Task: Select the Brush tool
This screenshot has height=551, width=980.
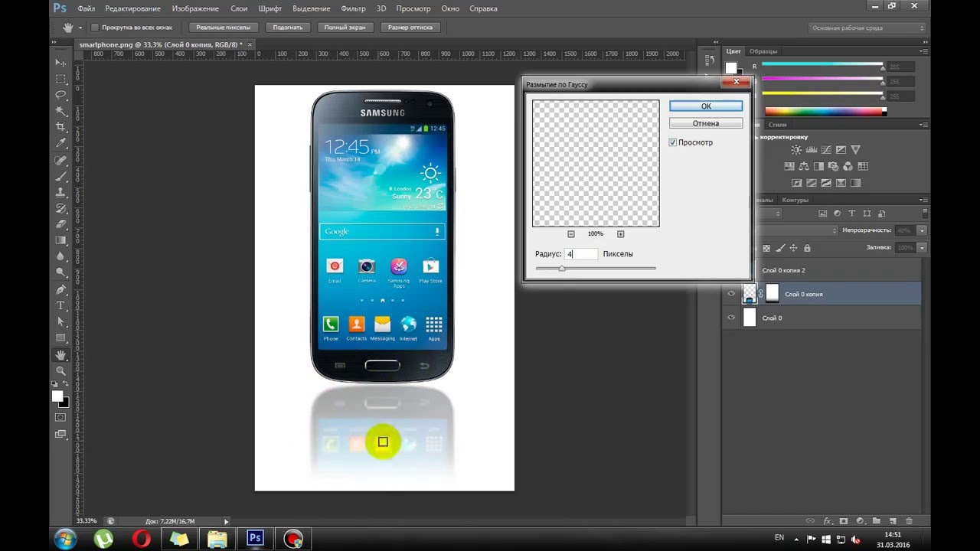Action: pyautogui.click(x=60, y=176)
